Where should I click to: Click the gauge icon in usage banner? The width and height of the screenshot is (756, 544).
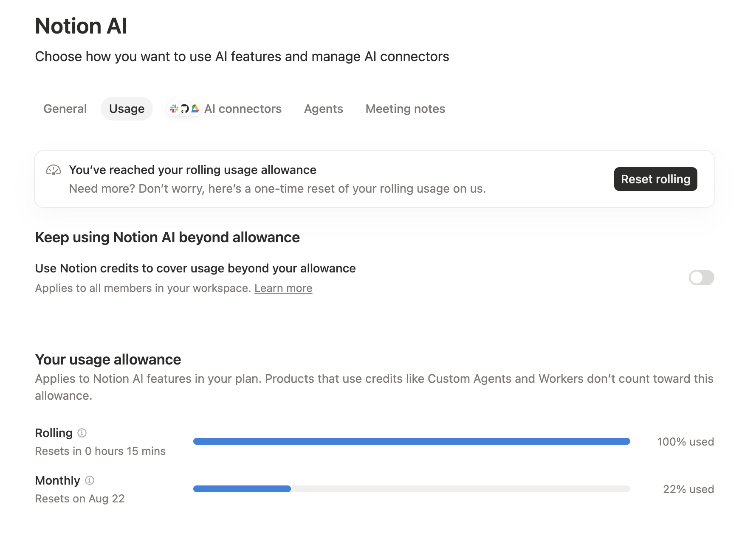coord(54,170)
